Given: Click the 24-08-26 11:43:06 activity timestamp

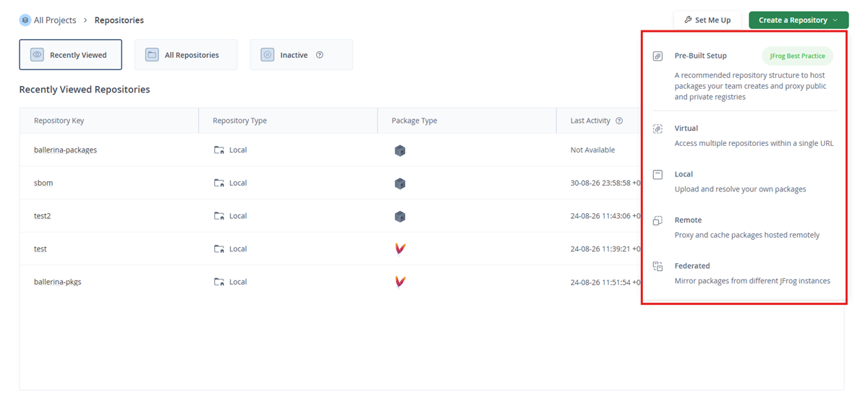Looking at the screenshot, I should (605, 216).
